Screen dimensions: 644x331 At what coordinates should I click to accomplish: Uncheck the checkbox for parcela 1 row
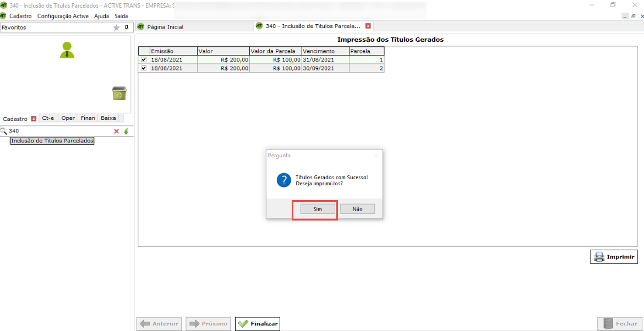(144, 59)
